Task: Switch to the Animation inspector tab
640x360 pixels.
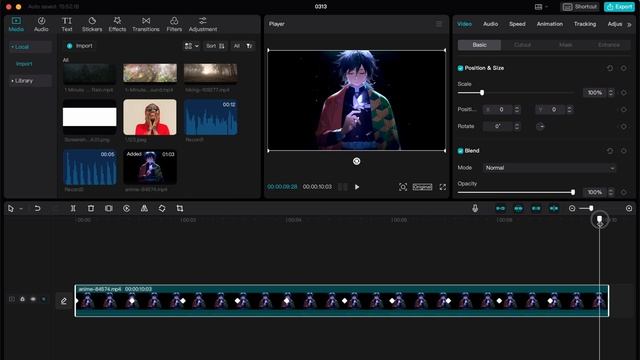Action: pos(549,24)
